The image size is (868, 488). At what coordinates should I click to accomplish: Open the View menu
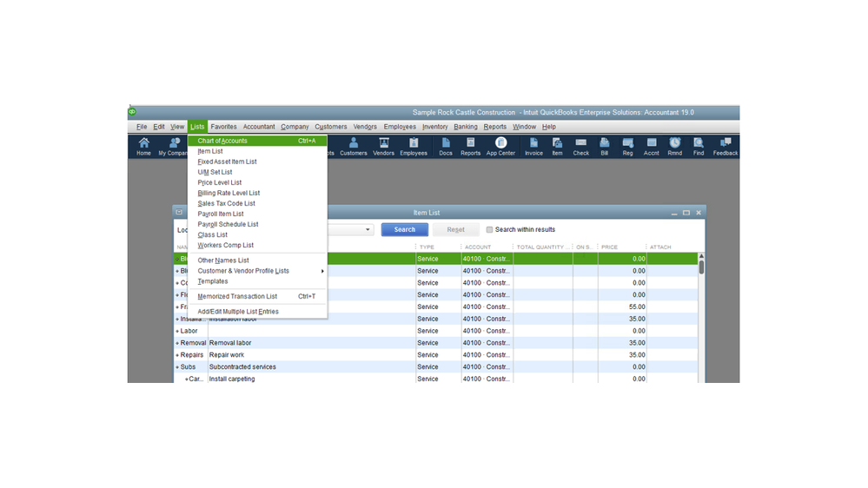tap(177, 127)
